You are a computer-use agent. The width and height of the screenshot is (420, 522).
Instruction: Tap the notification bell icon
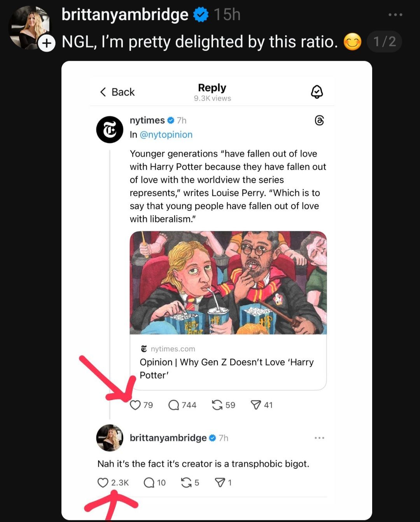(x=317, y=92)
